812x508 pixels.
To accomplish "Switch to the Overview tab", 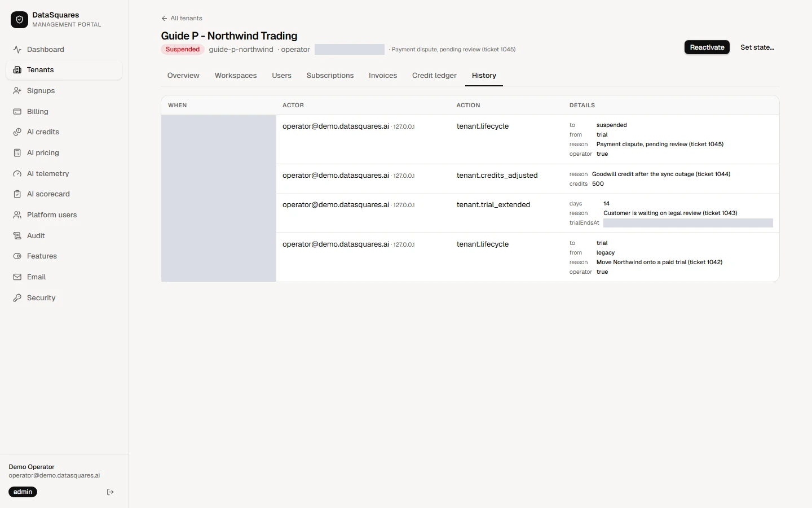I will [x=183, y=76].
